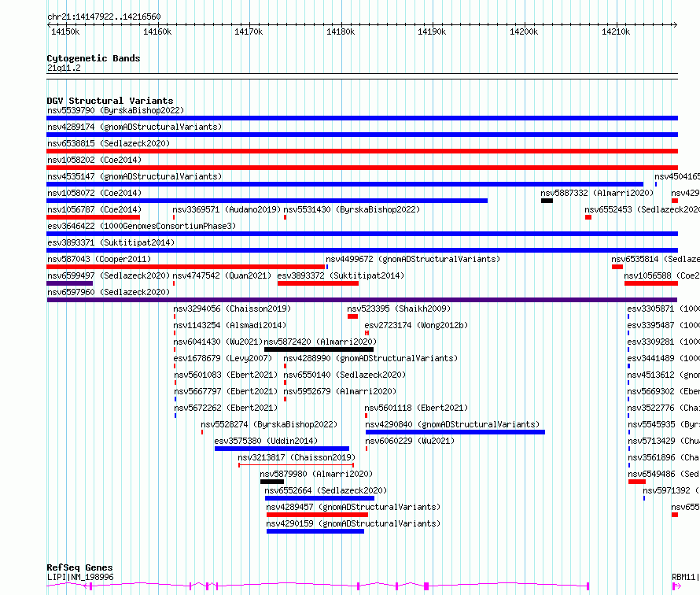This screenshot has height=595, width=700.
Task: Select nsv5545935 label on right edge
Action: tap(664, 424)
